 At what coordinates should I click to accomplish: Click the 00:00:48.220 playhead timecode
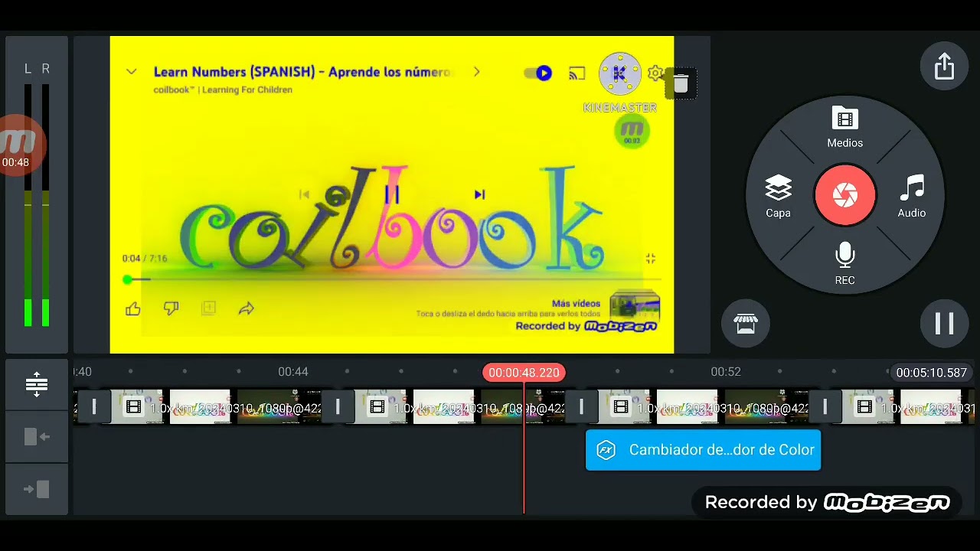click(524, 373)
